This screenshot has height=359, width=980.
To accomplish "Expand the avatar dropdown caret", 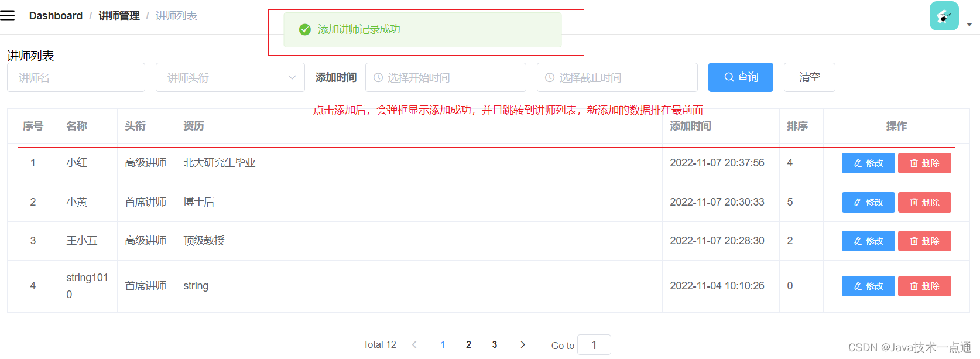I will coord(969,25).
